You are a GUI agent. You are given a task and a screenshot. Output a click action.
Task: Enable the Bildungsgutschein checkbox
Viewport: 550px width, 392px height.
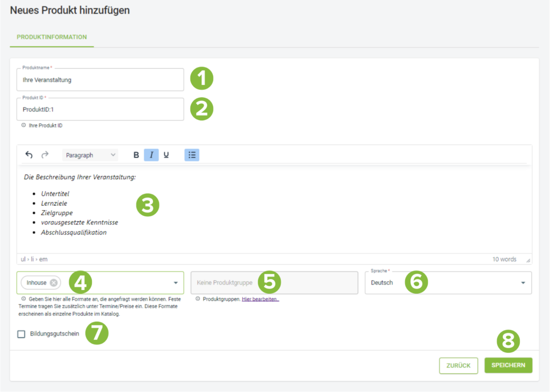[x=21, y=334]
